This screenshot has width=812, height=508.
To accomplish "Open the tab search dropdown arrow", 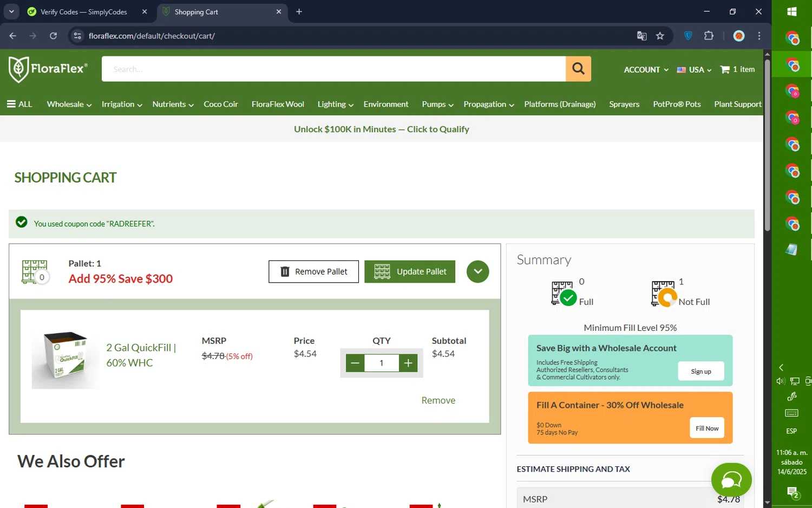I will pyautogui.click(x=11, y=11).
